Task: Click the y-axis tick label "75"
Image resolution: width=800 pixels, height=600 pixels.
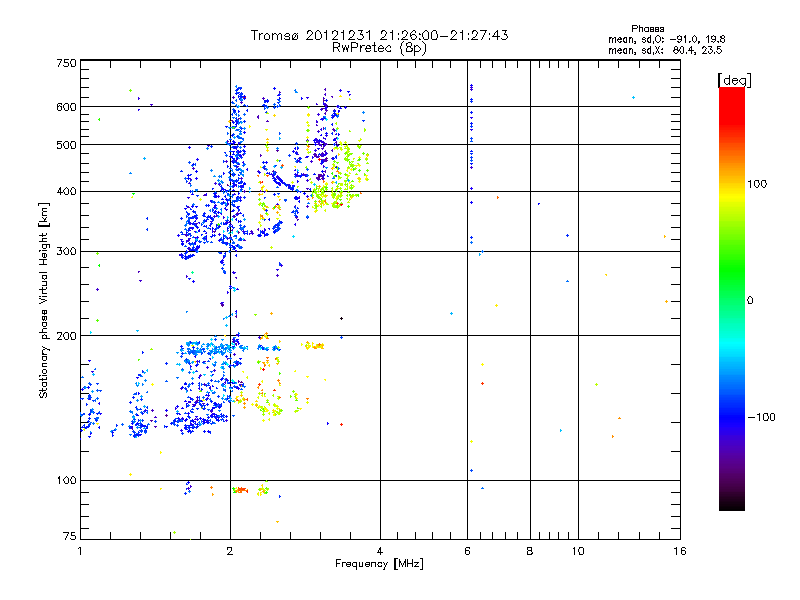Action: 70,536
